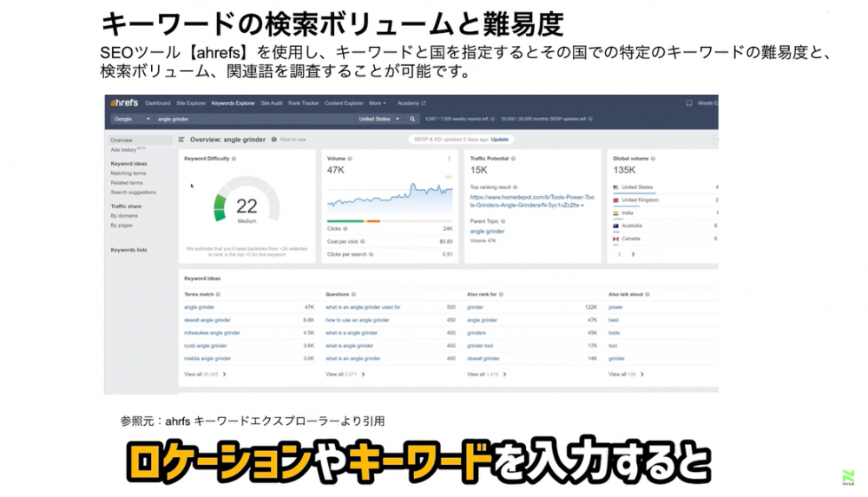
Task: Click the How to use help icon
Action: pos(274,140)
